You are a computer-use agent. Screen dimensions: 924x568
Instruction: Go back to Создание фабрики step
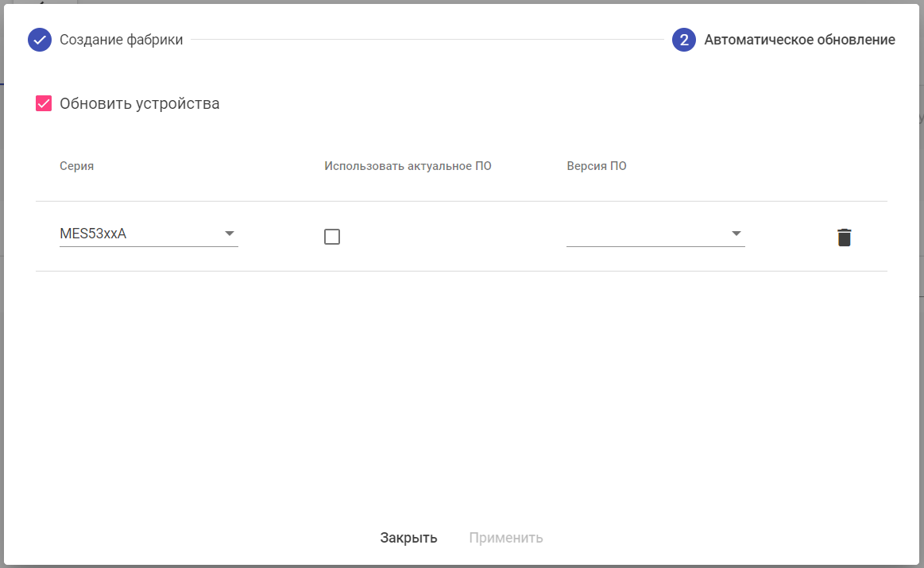121,40
